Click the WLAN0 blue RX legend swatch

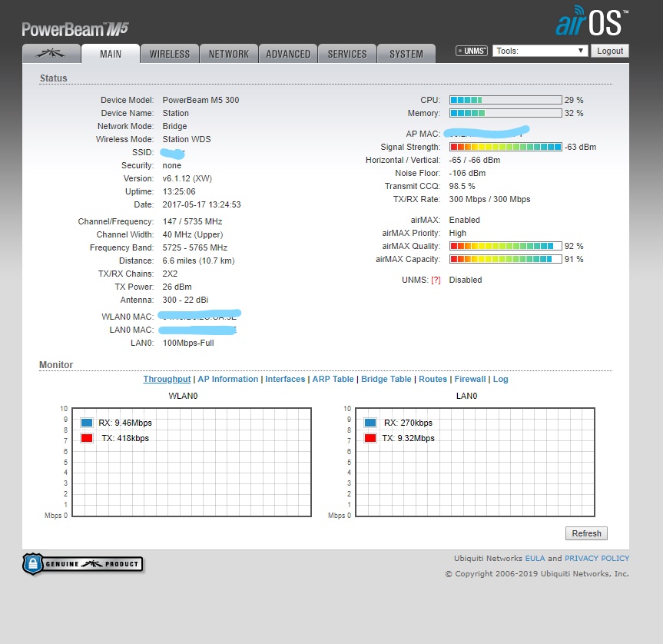click(87, 423)
